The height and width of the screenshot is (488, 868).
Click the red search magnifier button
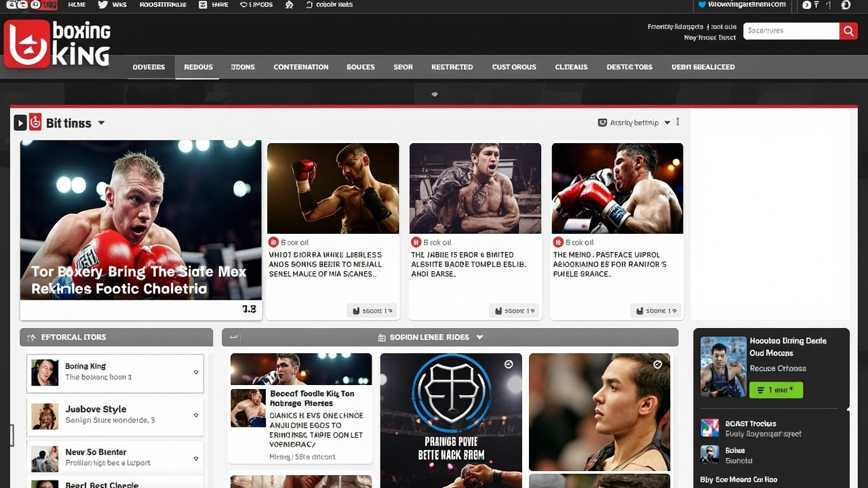click(x=848, y=30)
